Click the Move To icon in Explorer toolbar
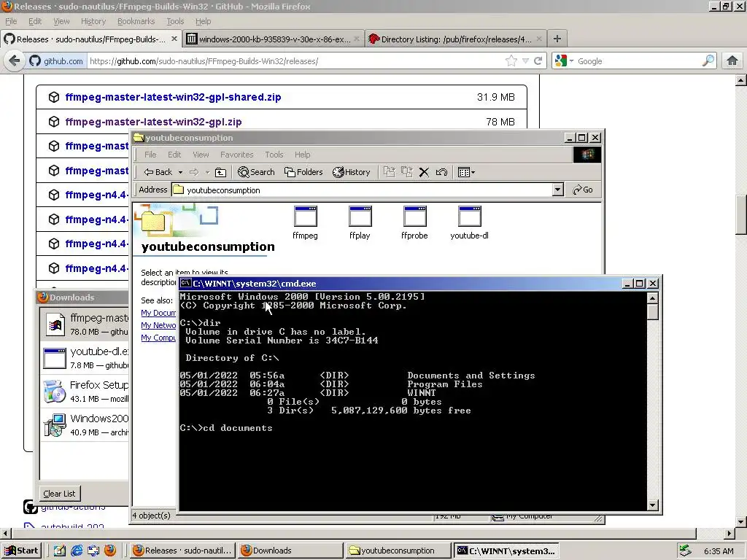 point(390,172)
